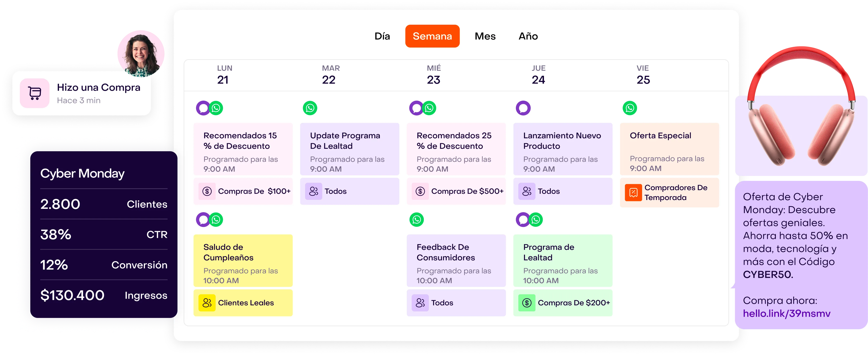
Task: Click orange coupon icon beside Compradores De Temporada
Action: point(633,192)
